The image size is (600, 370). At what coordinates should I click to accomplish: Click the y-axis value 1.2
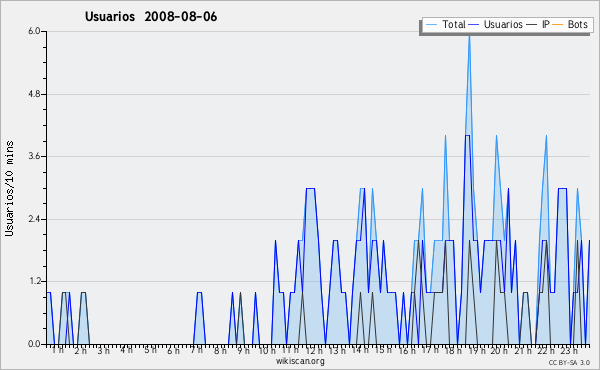coord(34,282)
